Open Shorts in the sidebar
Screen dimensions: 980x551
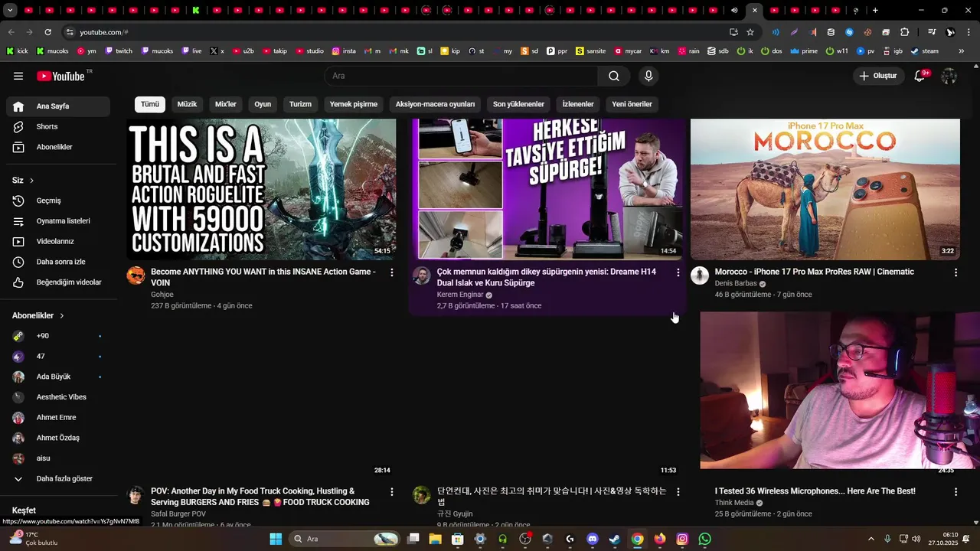click(58, 126)
